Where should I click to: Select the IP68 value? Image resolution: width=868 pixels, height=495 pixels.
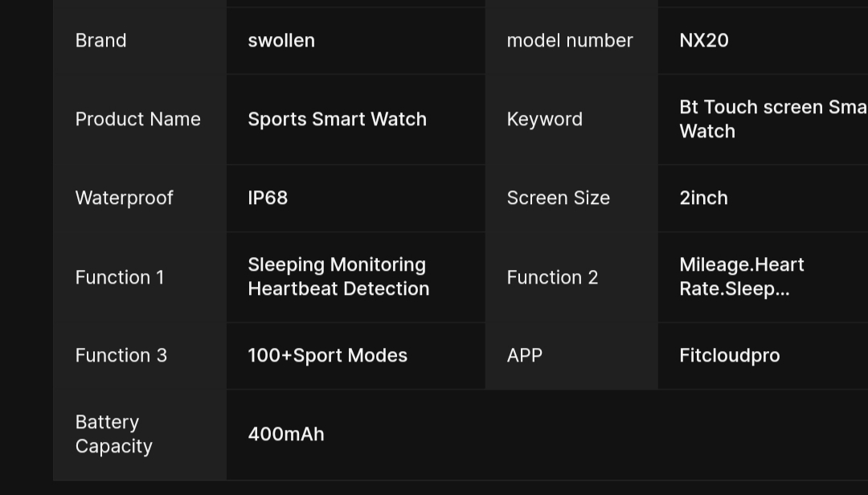click(x=268, y=198)
